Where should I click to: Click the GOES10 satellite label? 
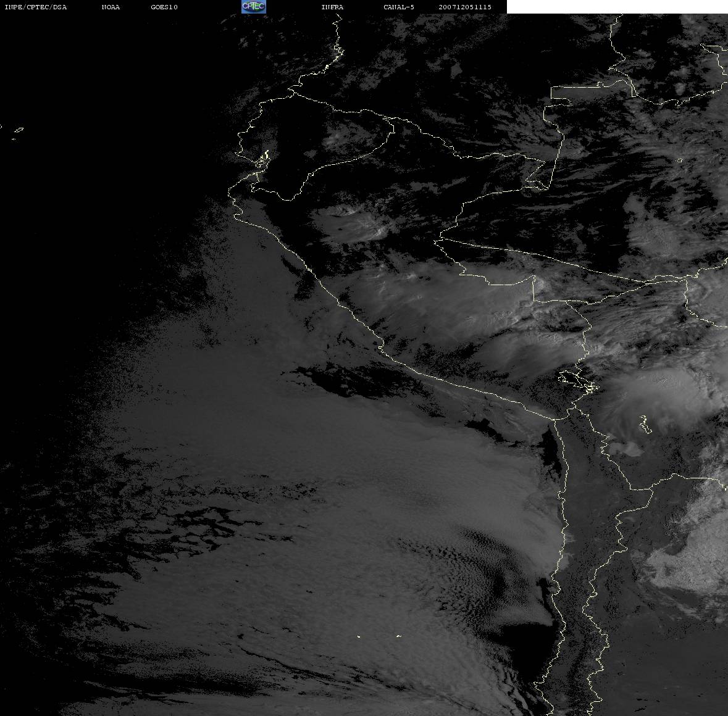coord(164,7)
